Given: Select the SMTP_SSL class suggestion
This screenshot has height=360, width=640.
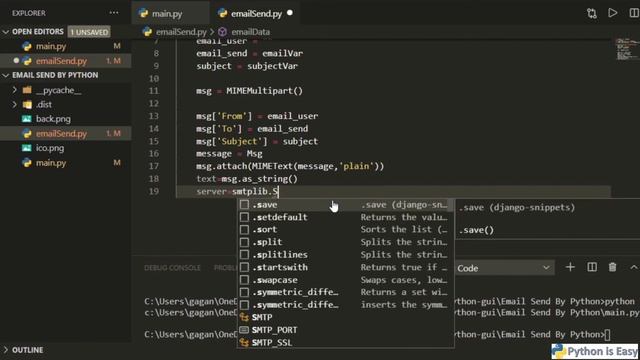Looking at the screenshot, I should (345, 342).
